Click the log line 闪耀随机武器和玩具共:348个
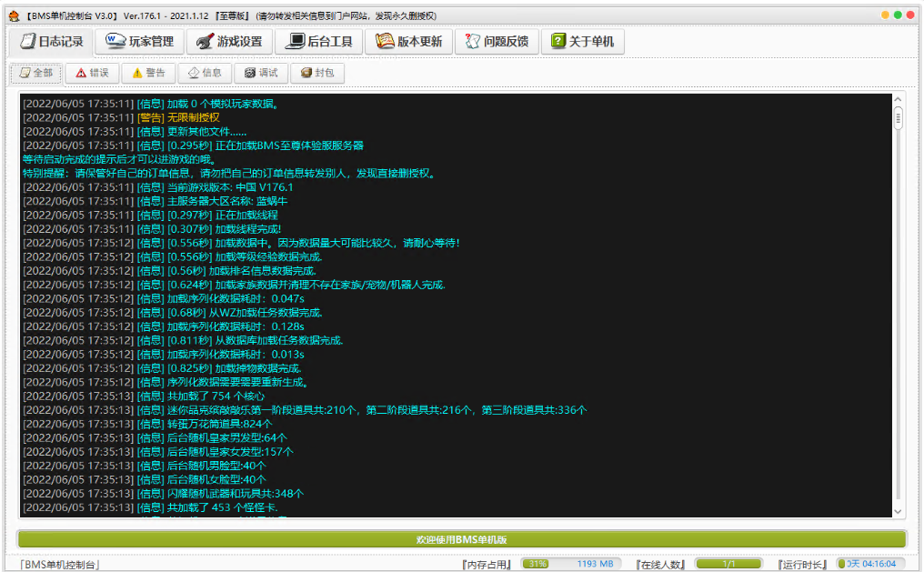 pos(163,493)
